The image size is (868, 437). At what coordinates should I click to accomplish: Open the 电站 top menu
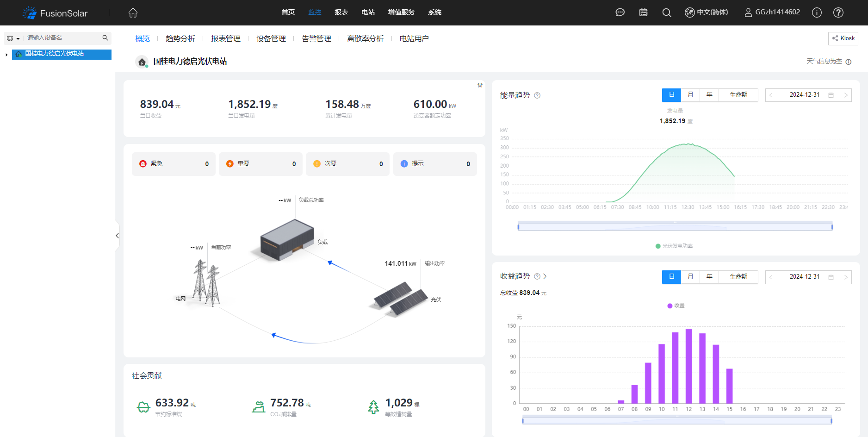click(x=368, y=12)
